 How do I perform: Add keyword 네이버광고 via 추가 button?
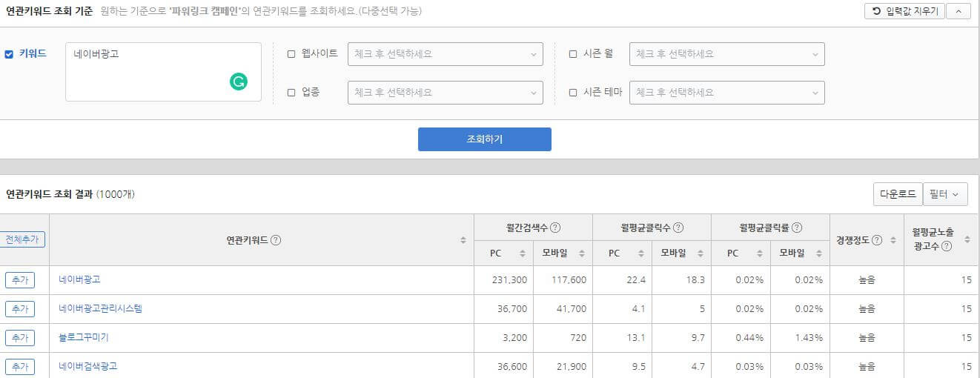20,280
